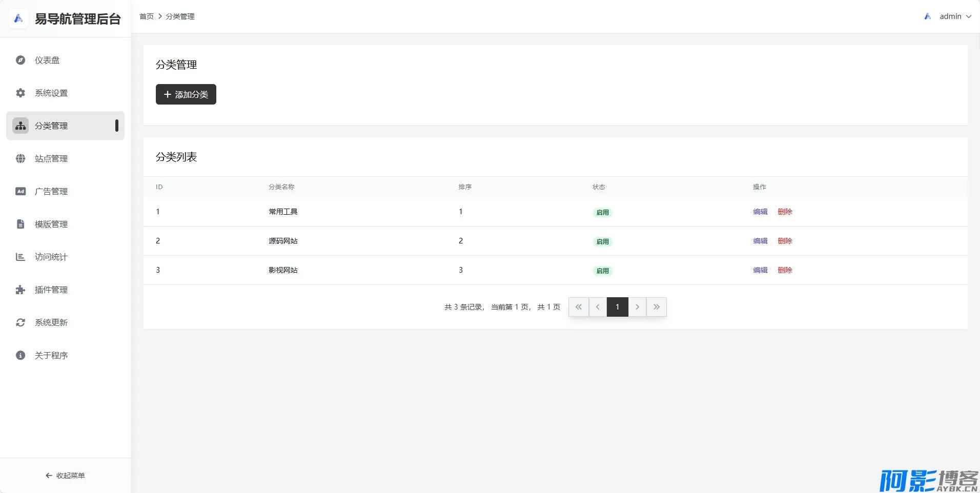This screenshot has width=980, height=493.
Task: Edit the 常用工具 category
Action: click(760, 212)
